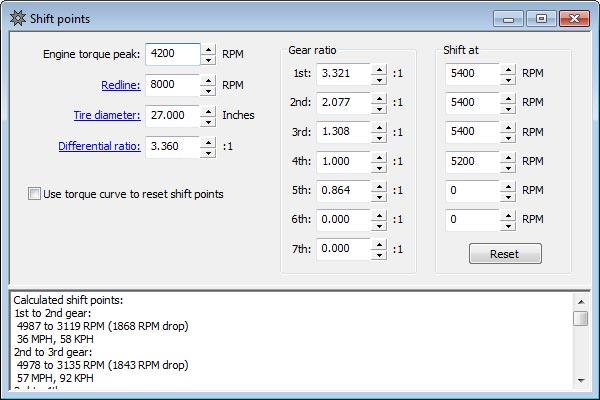Focus the 2nd gear ratio 2.077 field
Screen dimensions: 600x400
(x=344, y=103)
